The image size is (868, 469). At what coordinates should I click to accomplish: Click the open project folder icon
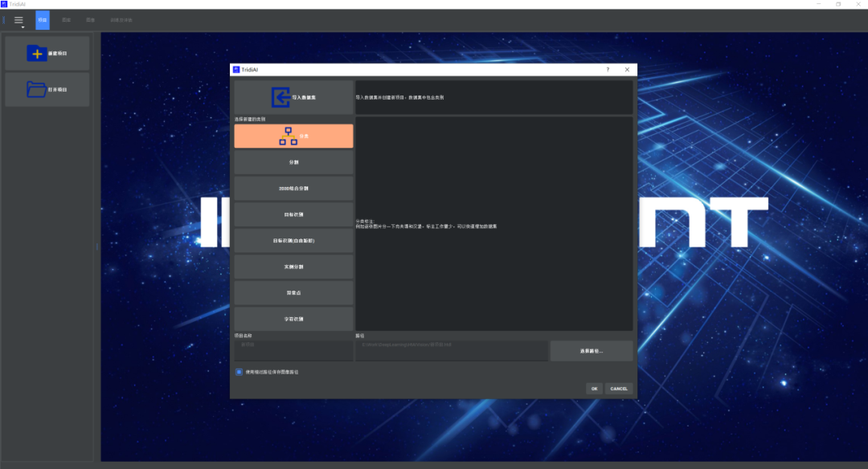coord(37,89)
